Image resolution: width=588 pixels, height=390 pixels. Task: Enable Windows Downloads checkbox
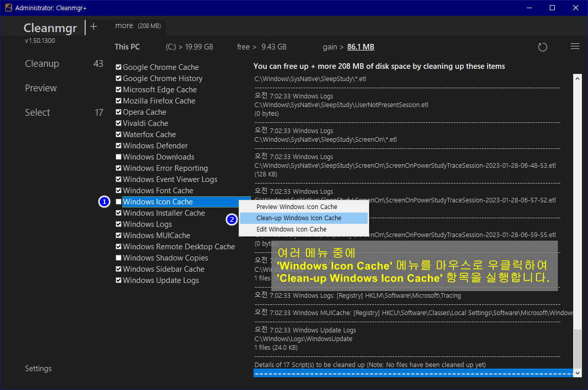(x=118, y=157)
